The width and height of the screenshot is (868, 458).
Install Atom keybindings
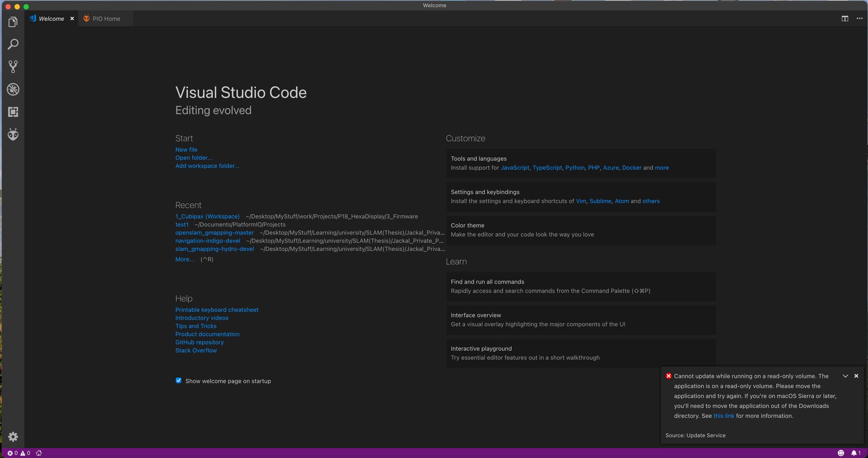622,201
